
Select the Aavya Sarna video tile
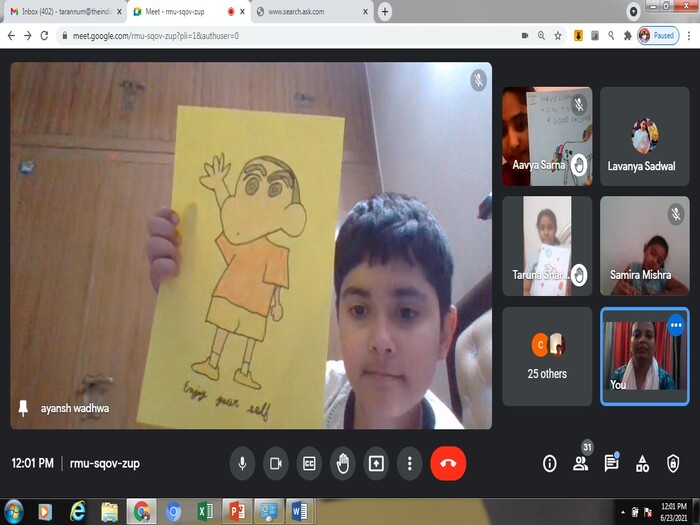[x=547, y=136]
